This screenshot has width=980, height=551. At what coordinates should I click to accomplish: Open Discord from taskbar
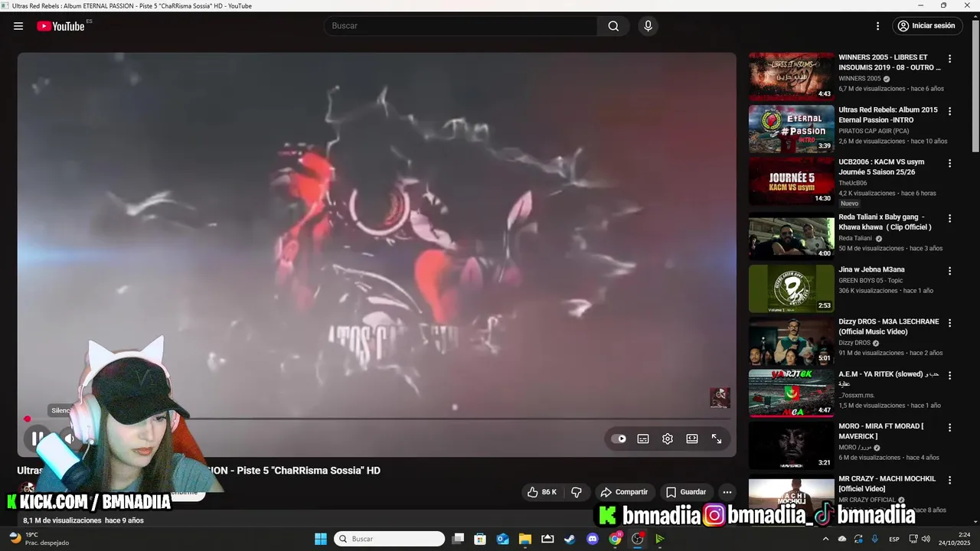tap(592, 539)
